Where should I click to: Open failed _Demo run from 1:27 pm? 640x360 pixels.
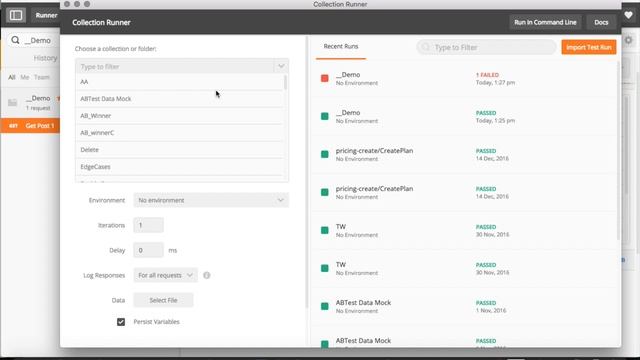click(x=465, y=78)
